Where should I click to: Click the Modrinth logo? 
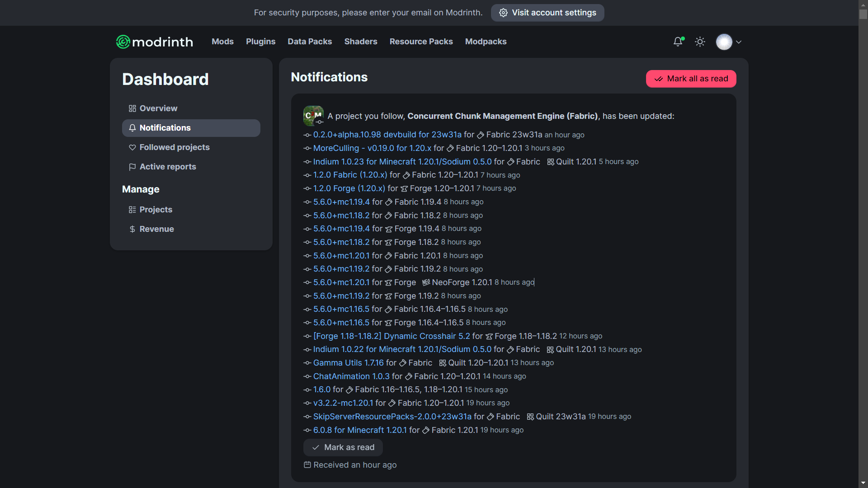click(x=154, y=42)
